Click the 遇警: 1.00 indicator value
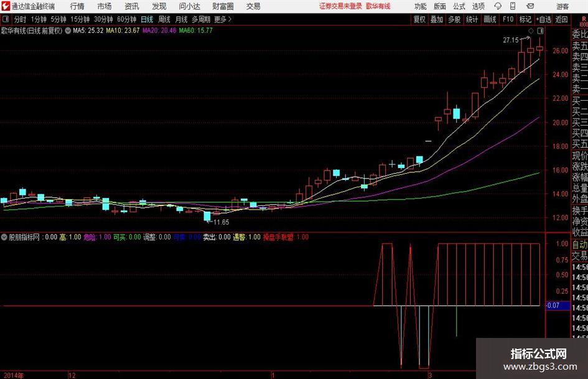 point(246,237)
